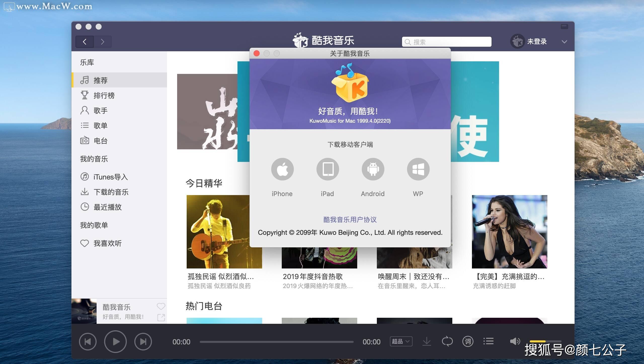Click the 孤独民谣 似烈酒似... title text
The image size is (644, 364).
coord(221,277)
